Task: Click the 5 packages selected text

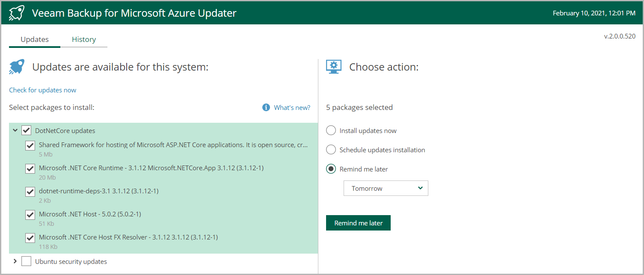Action: (359, 107)
